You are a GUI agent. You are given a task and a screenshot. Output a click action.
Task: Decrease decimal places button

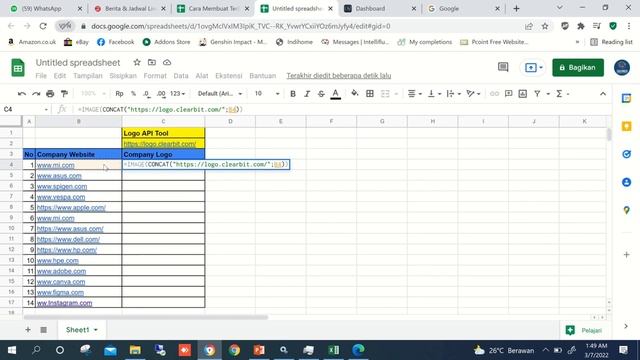coord(146,94)
